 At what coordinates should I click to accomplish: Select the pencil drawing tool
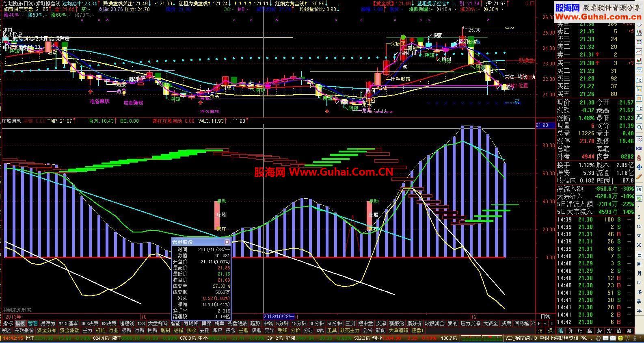point(639,176)
